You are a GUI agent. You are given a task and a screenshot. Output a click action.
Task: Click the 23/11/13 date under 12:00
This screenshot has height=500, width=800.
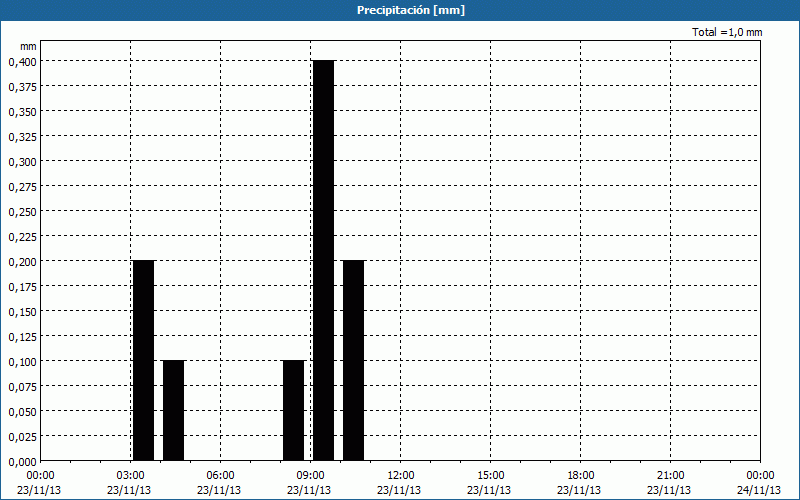click(399, 490)
